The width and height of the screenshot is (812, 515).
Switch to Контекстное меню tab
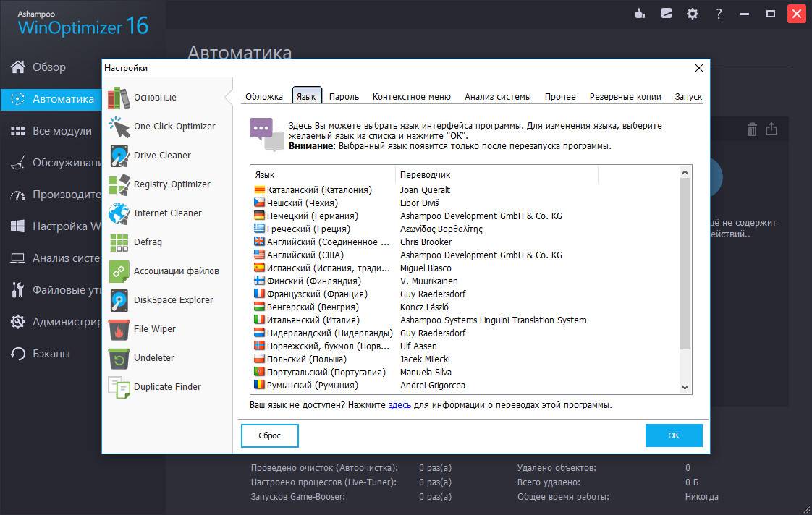[x=412, y=97]
